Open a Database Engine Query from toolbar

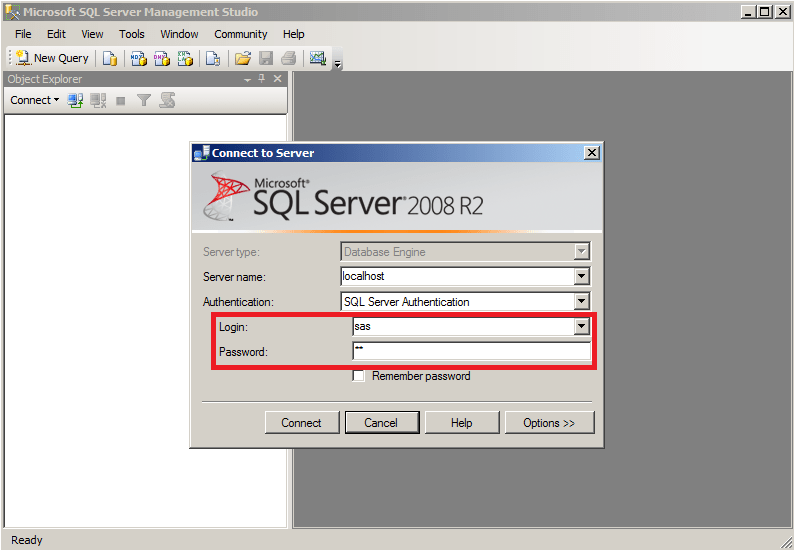[110, 58]
